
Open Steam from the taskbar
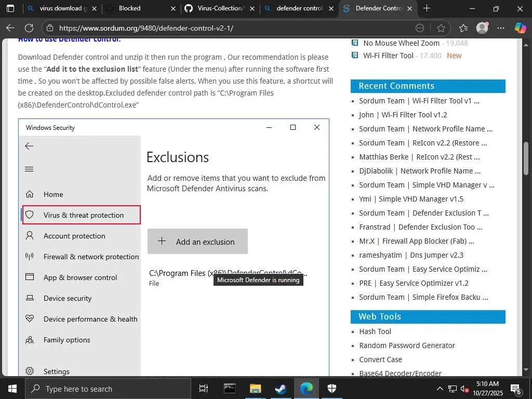coord(281,389)
